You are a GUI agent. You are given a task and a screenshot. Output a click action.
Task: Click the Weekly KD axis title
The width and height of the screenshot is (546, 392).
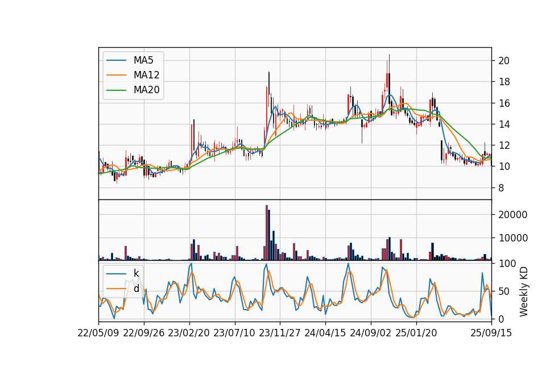(x=524, y=292)
